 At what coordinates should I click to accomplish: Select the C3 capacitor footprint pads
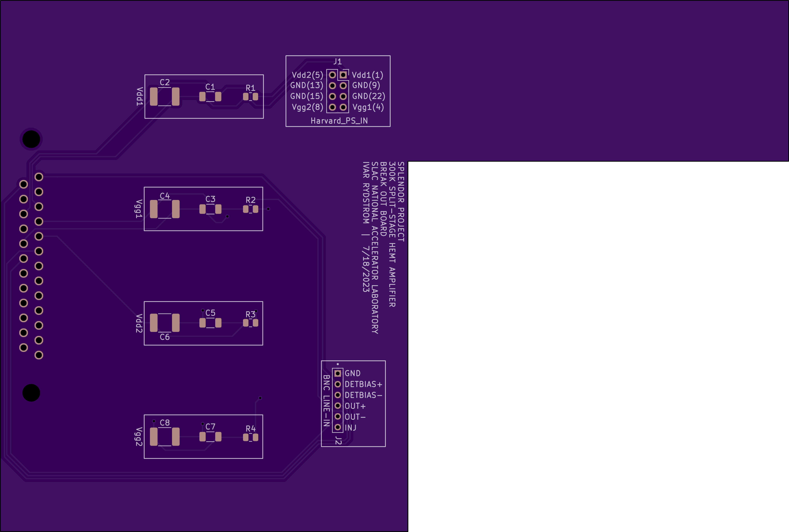click(210, 209)
